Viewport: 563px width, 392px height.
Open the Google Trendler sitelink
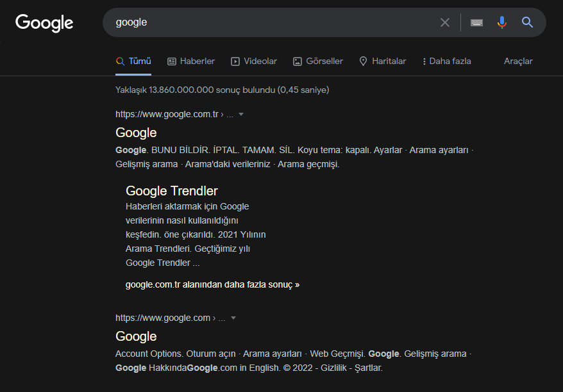tap(172, 191)
